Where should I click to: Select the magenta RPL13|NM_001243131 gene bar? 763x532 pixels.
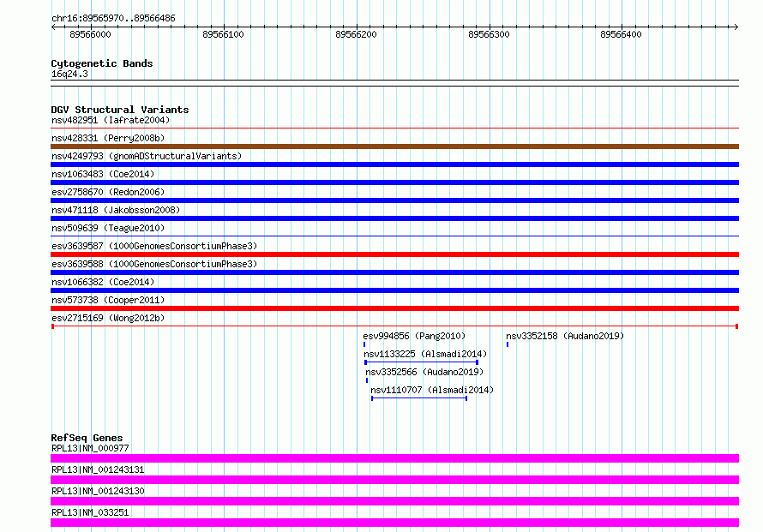click(x=394, y=480)
